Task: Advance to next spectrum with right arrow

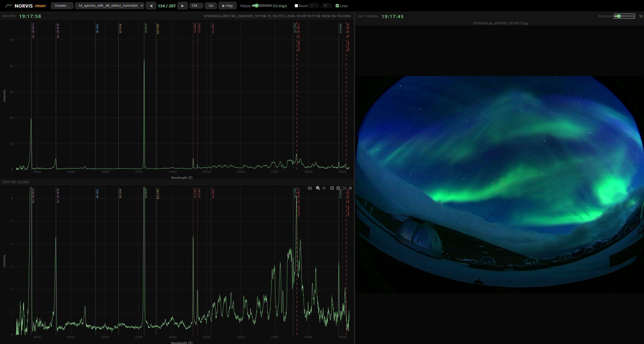Action: coord(182,6)
